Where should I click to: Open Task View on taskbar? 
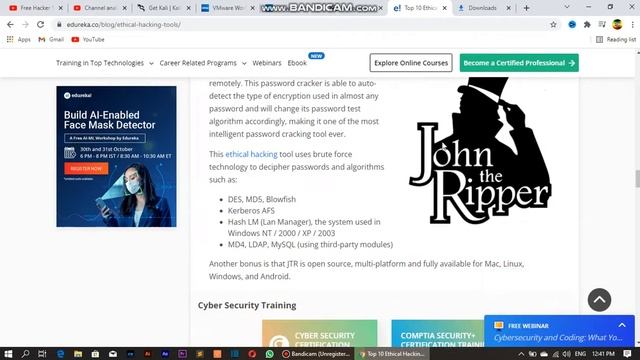click(x=42, y=354)
